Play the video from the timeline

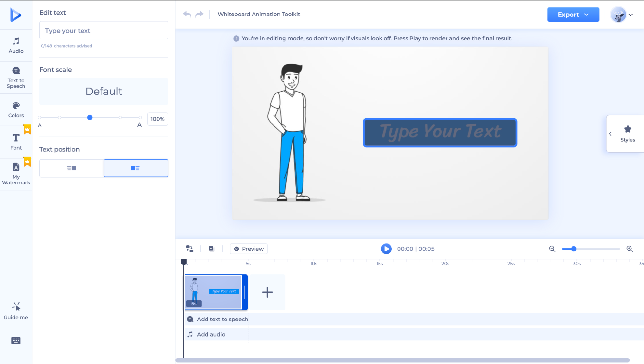tap(386, 249)
